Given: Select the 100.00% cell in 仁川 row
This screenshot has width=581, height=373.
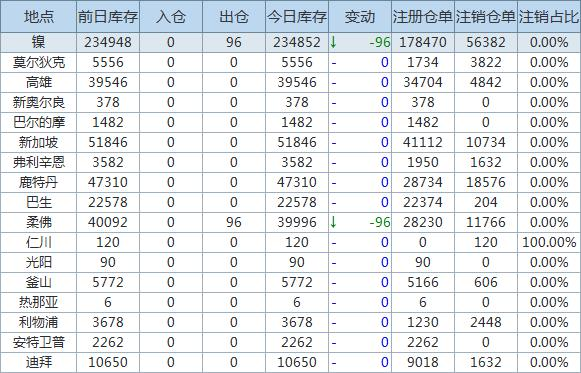Looking at the screenshot, I should 549,242.
